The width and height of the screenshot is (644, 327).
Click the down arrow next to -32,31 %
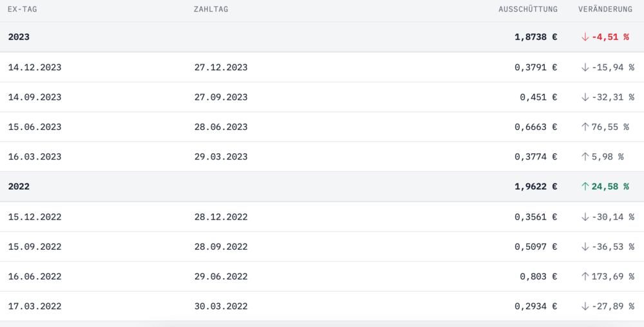click(x=585, y=97)
